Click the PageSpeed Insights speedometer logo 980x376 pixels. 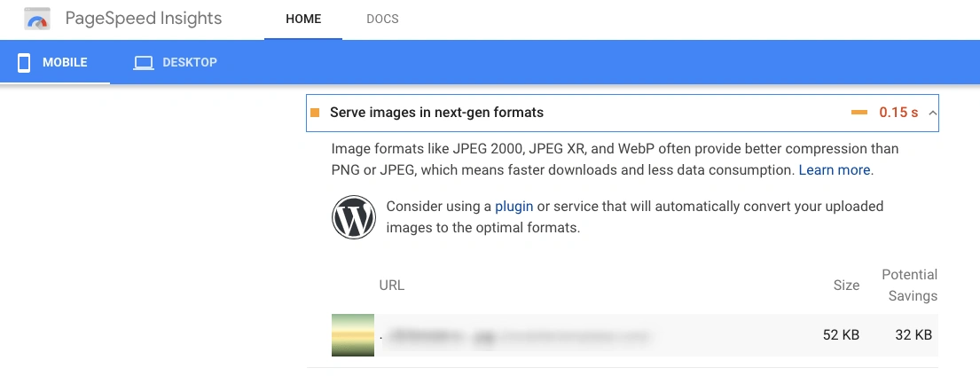tap(38, 20)
